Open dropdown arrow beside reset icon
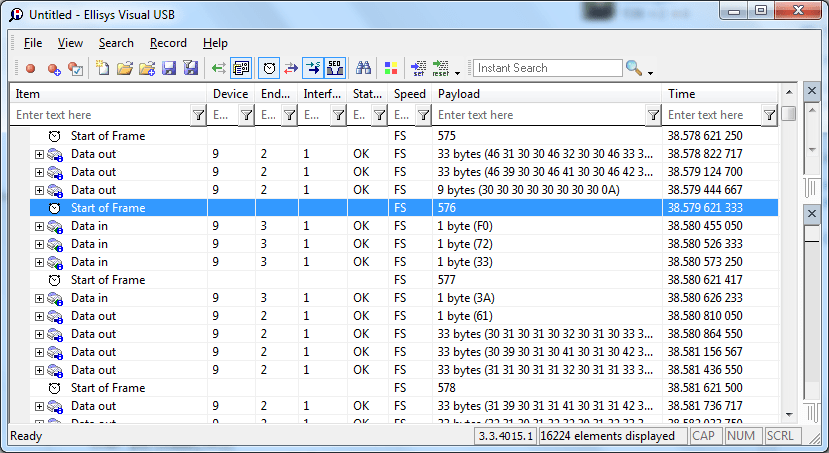Screen dimensions: 829x453 click(x=457, y=72)
